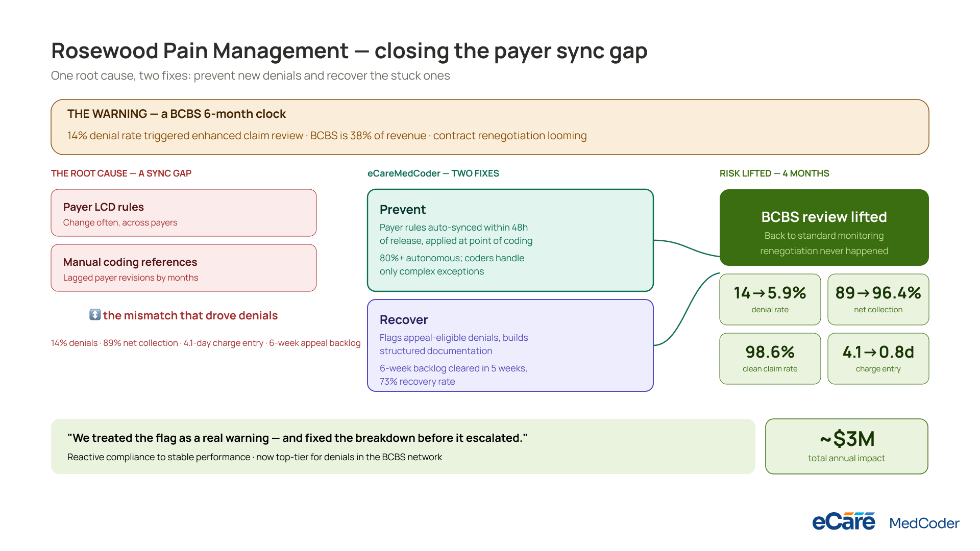This screenshot has width=980, height=551.
Task: Click the 'RISK LIFTED — 4 MONTHS' heading
Action: point(774,173)
